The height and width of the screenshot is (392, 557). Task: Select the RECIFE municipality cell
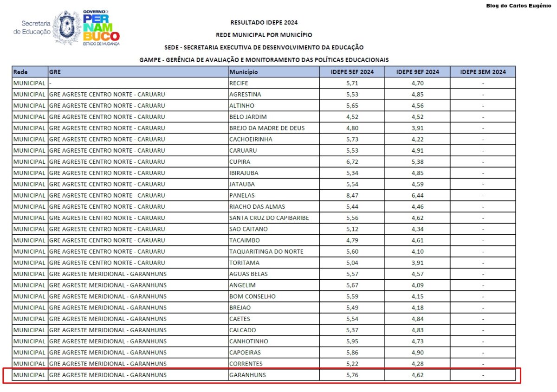pyautogui.click(x=239, y=84)
